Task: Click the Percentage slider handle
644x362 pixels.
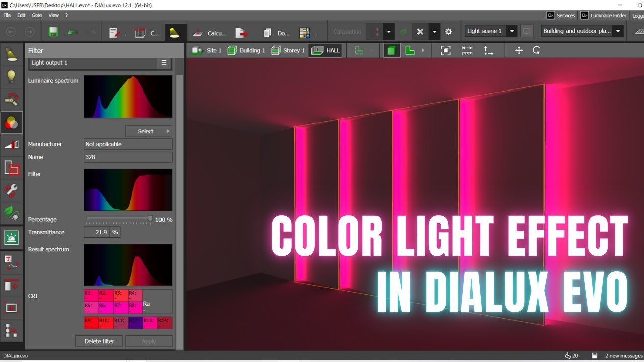Action: (x=150, y=218)
